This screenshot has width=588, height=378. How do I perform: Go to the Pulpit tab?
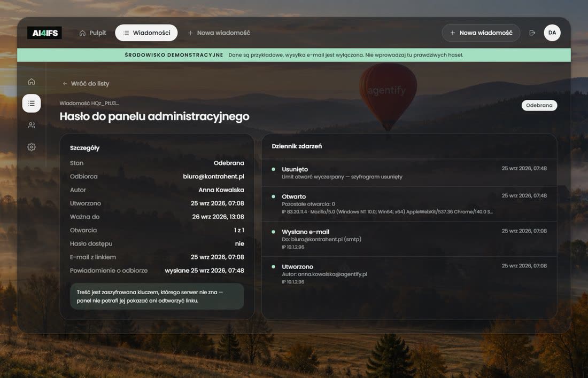[92, 33]
